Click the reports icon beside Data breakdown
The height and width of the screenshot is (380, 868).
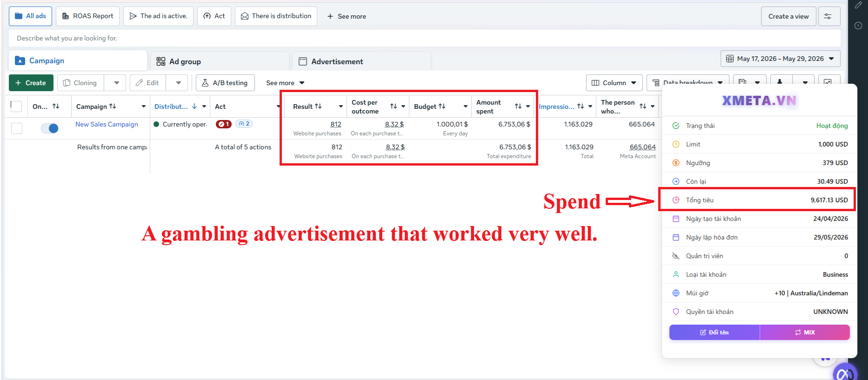[742, 82]
